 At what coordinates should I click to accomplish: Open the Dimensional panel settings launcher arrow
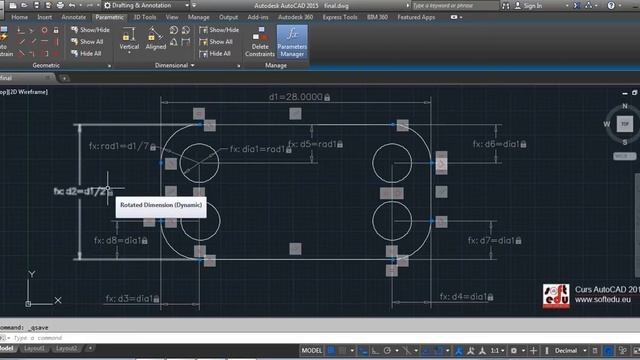click(x=239, y=66)
